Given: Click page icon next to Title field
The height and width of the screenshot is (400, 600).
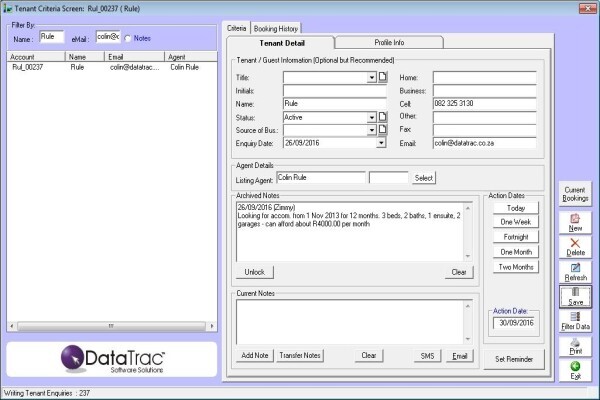Looking at the screenshot, I should tap(383, 77).
